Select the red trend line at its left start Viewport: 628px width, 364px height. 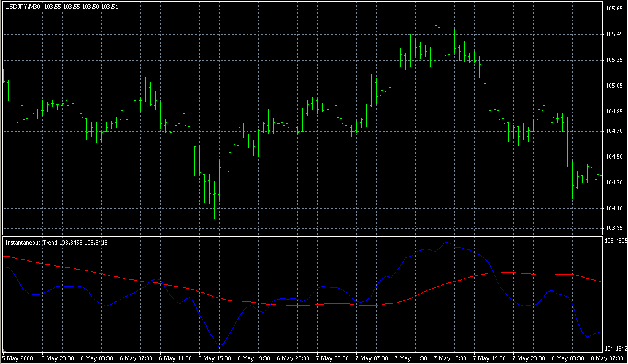coord(5,257)
